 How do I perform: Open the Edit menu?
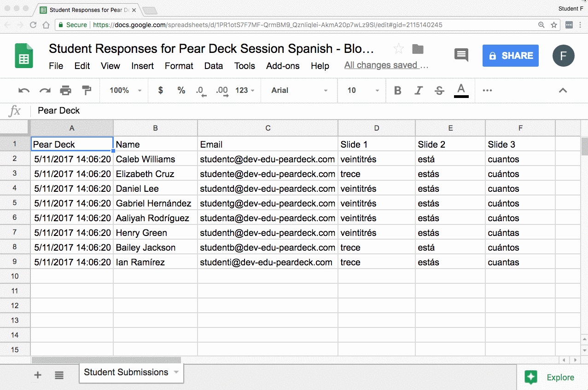tap(82, 66)
